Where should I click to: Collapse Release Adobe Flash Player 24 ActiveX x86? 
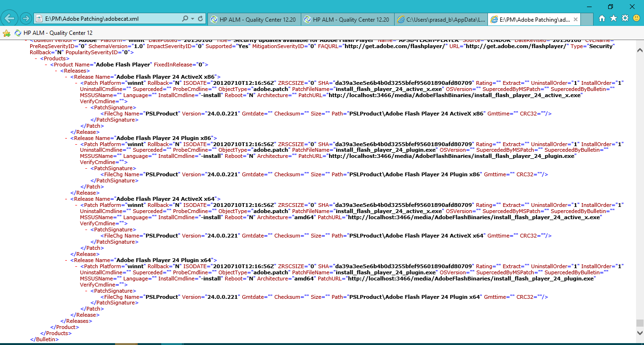(66, 77)
